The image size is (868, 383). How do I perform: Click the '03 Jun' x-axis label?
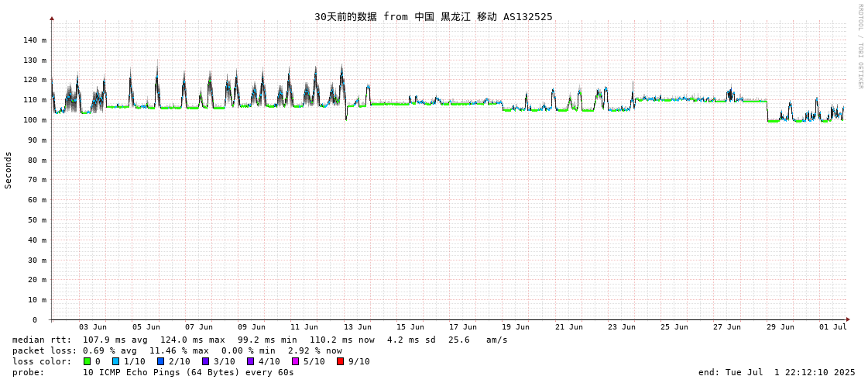click(93, 327)
